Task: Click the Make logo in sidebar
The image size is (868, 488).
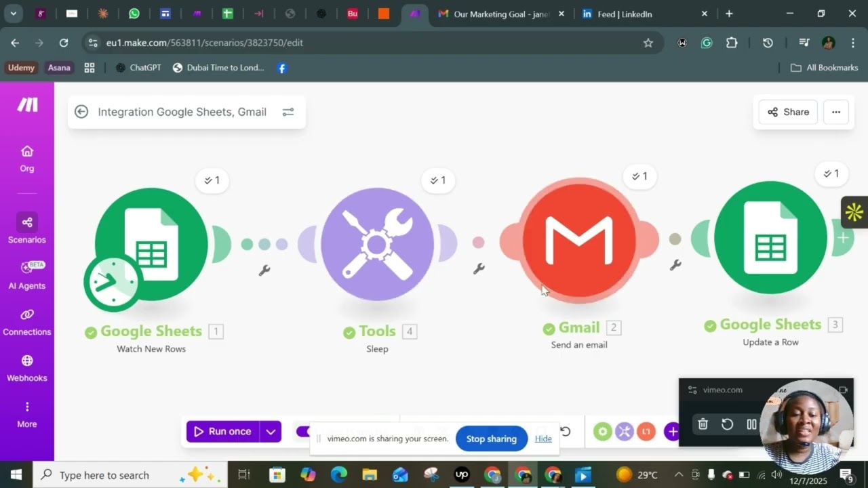Action: 27,104
